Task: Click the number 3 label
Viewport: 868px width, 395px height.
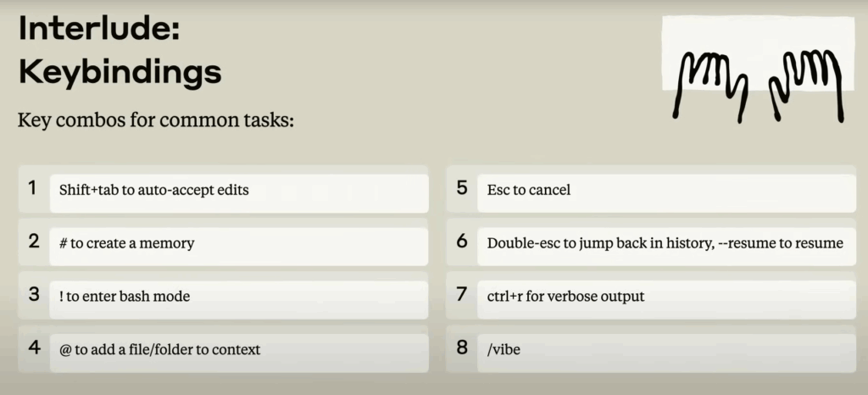Action: click(34, 294)
